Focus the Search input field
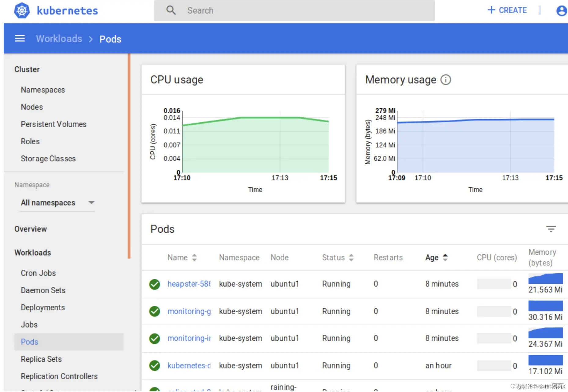This screenshot has height=392, width=568. 294,10
